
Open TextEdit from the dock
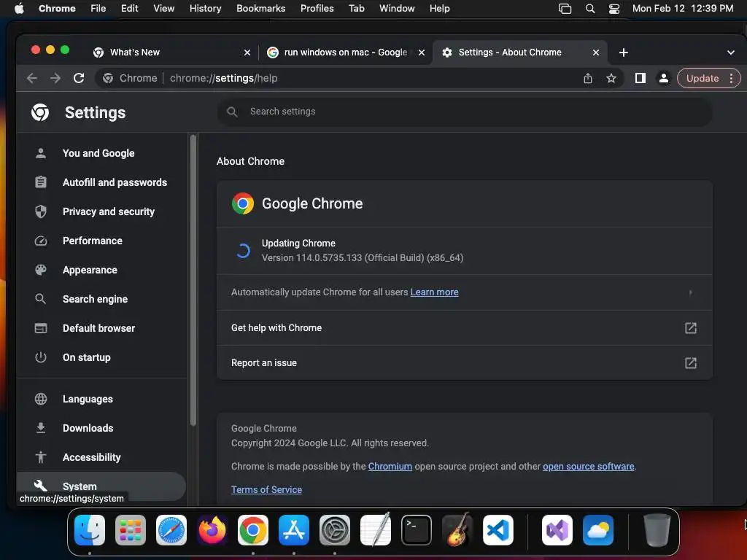[376, 529]
